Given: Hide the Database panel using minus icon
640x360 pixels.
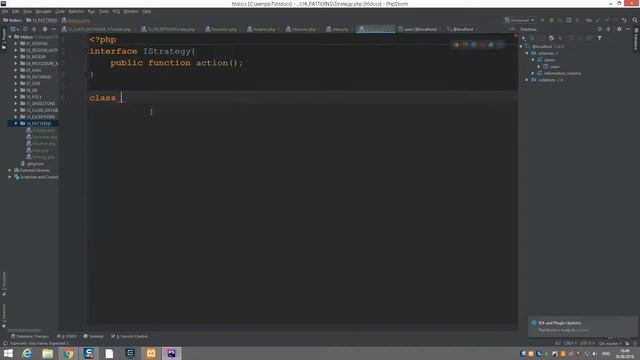Looking at the screenshot, I should click(628, 29).
